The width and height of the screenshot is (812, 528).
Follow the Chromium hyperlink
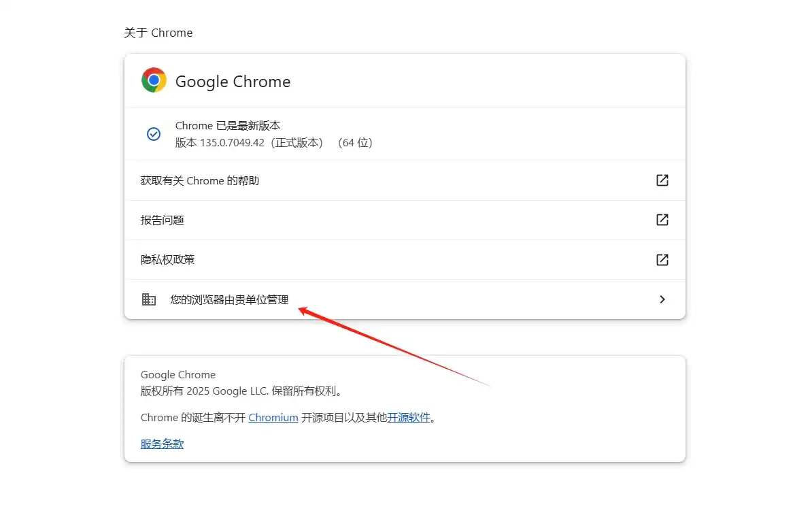pyautogui.click(x=273, y=418)
